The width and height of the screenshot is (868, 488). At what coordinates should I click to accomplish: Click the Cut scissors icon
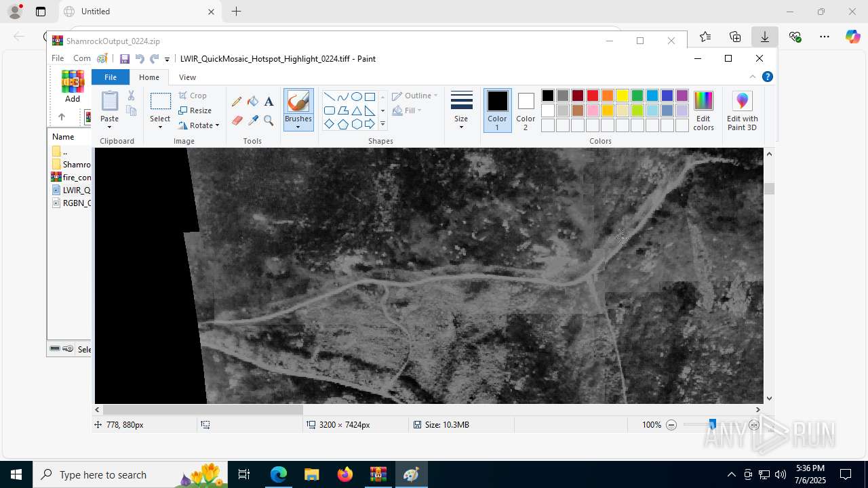[x=132, y=96]
